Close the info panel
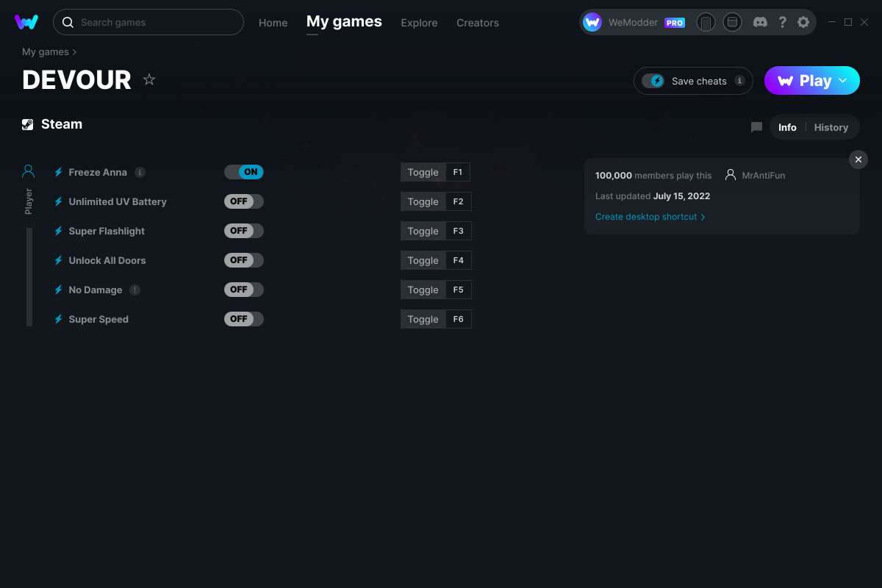 858,159
